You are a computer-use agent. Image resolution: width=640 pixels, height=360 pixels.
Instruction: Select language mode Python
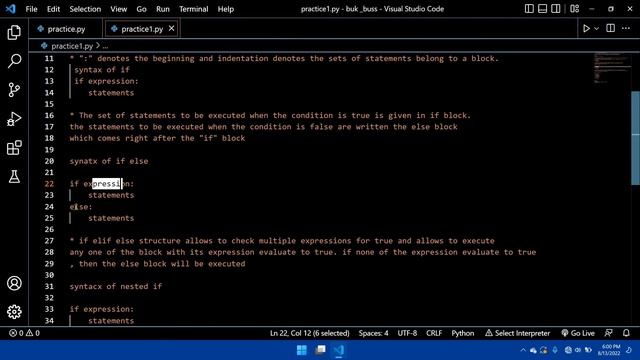462,333
